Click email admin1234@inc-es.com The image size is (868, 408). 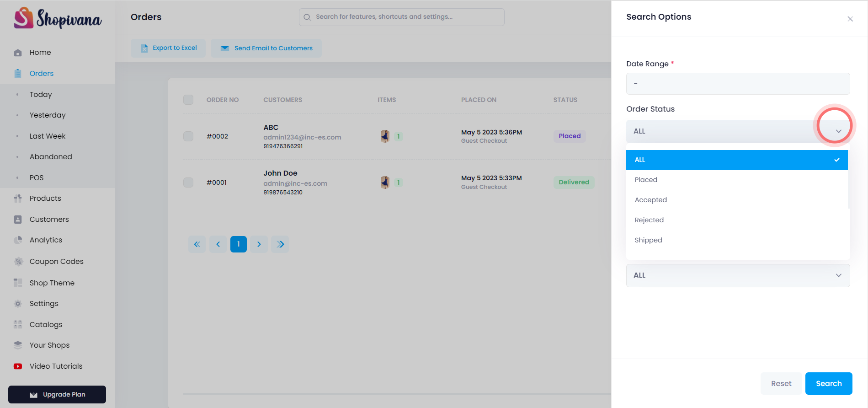pyautogui.click(x=302, y=137)
